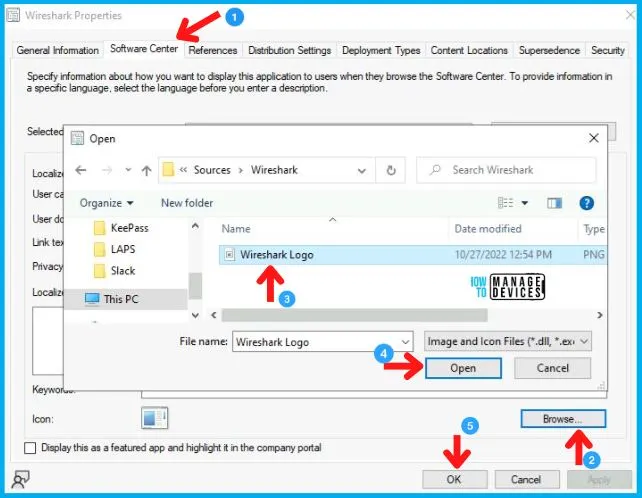
Task: Select the Slack folder in navigation pane
Action: coord(115,271)
